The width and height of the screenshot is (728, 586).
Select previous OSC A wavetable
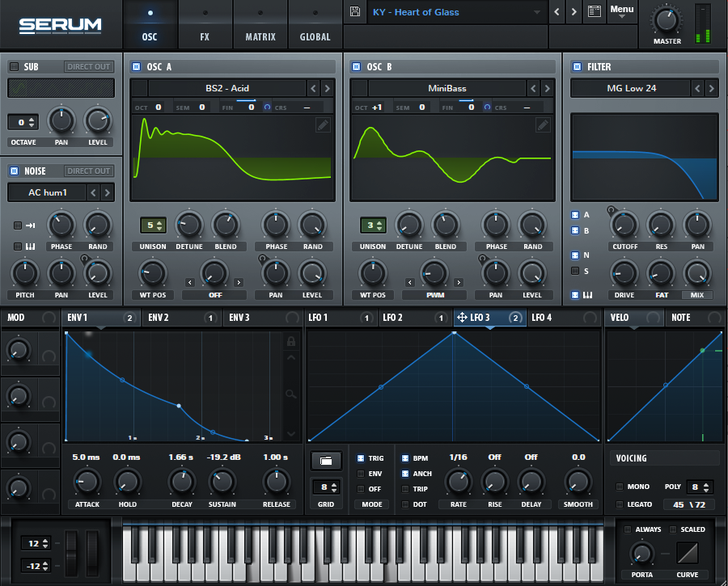(313, 88)
